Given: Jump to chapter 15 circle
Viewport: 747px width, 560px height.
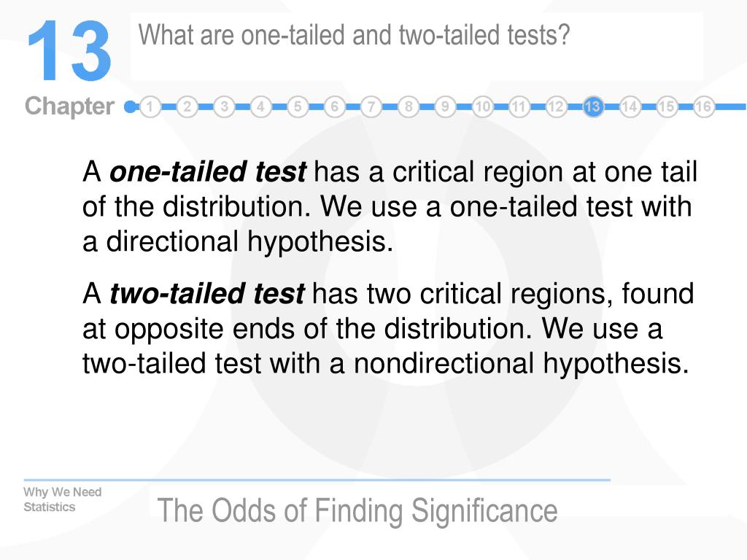Looking at the screenshot, I should point(667,106).
